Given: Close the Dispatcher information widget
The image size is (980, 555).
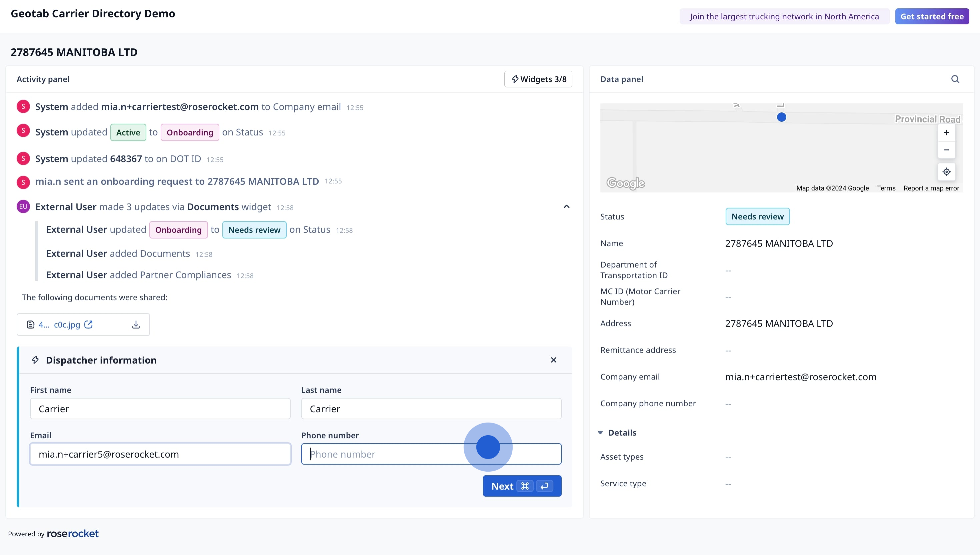Looking at the screenshot, I should point(553,360).
